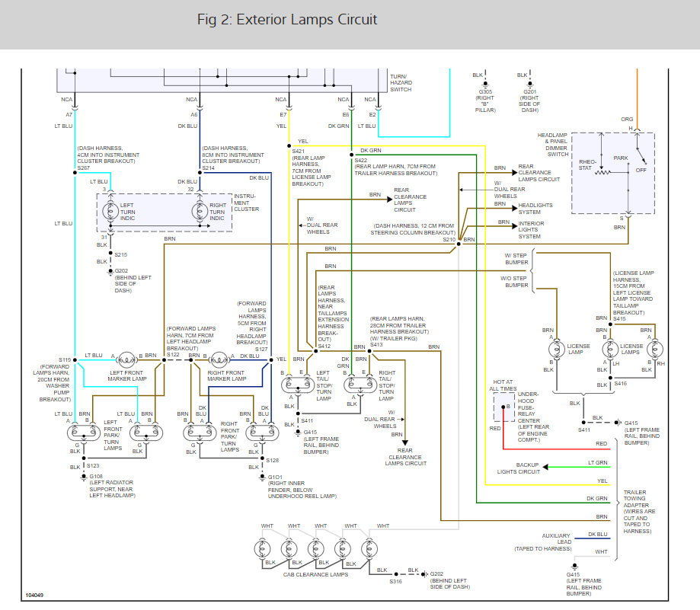Click the TRAILER TOWING ADAPTER label

639,512
